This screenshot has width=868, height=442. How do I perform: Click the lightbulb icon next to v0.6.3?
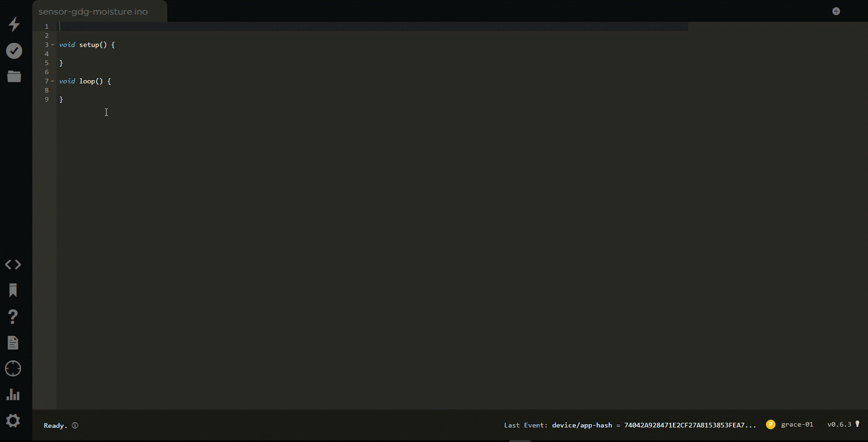click(858, 424)
